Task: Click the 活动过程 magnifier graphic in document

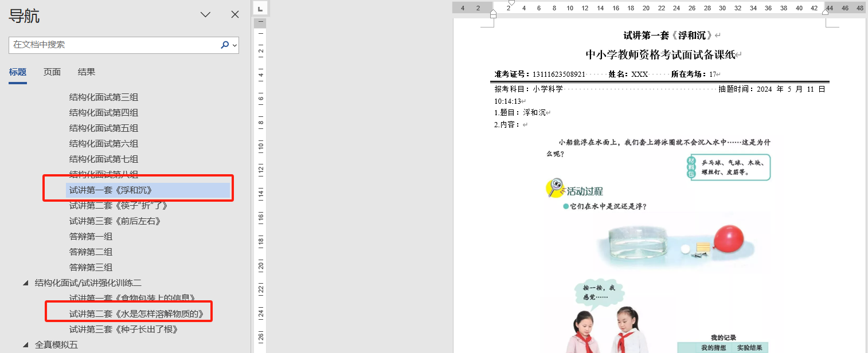Action: pyautogui.click(x=555, y=188)
